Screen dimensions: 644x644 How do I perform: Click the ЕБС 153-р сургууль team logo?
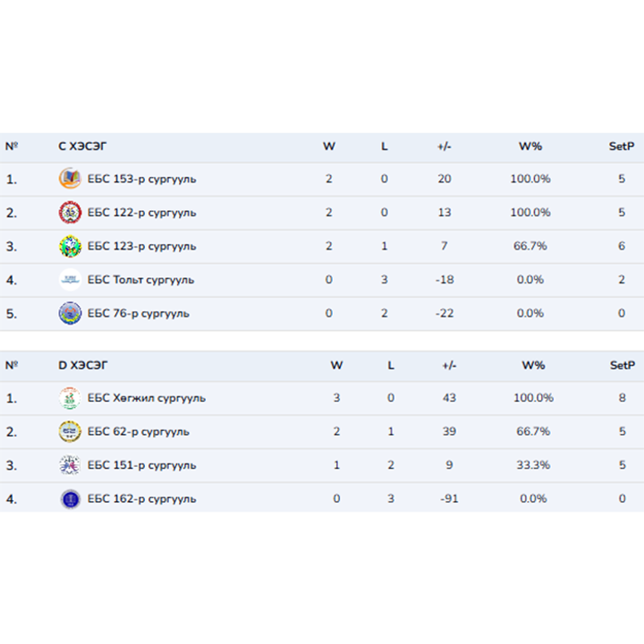(x=70, y=179)
